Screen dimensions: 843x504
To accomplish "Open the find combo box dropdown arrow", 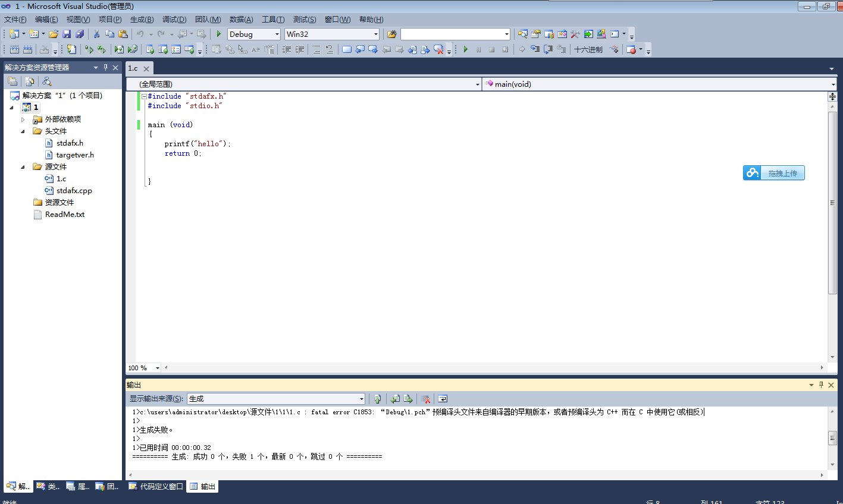I will [x=506, y=34].
